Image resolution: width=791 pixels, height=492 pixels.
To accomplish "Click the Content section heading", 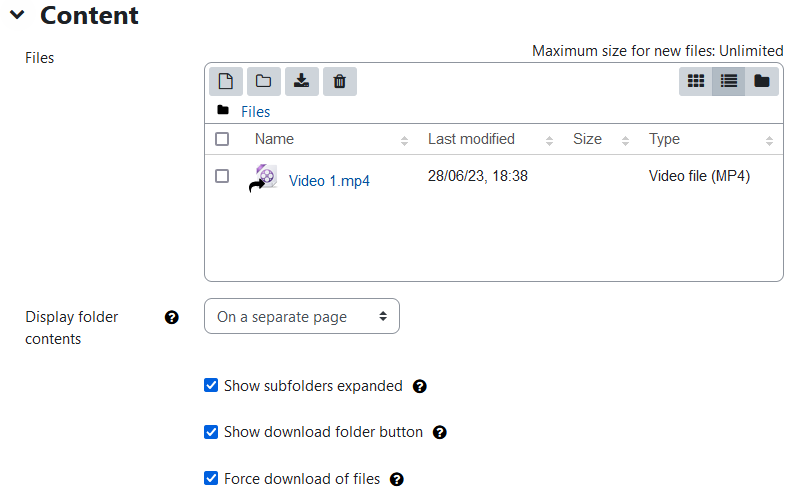I will [89, 15].
